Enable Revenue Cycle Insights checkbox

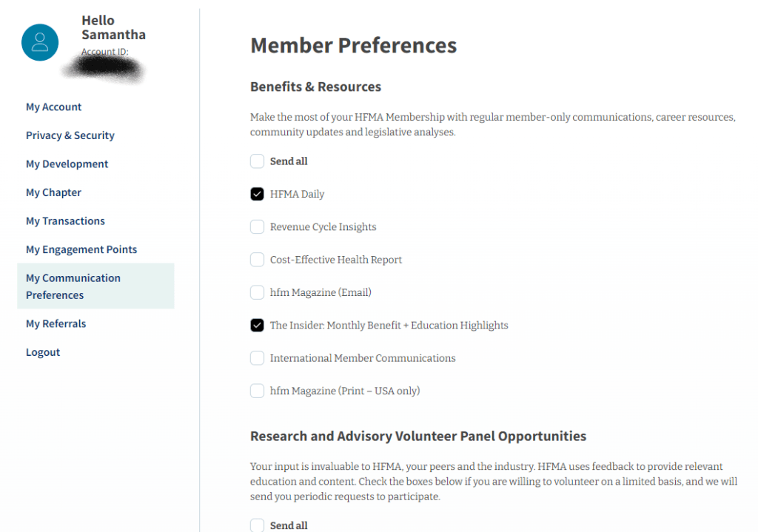coord(257,227)
